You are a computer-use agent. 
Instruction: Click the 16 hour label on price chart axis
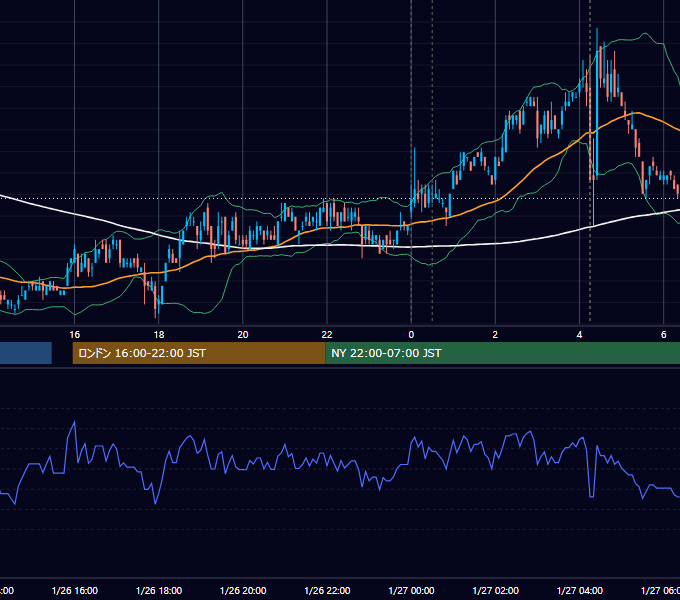point(75,335)
